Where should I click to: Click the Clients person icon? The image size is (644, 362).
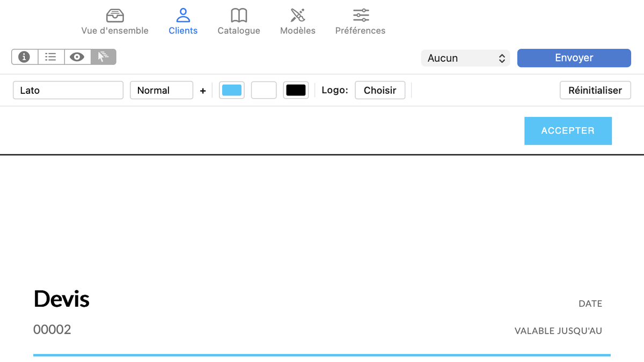click(x=183, y=16)
